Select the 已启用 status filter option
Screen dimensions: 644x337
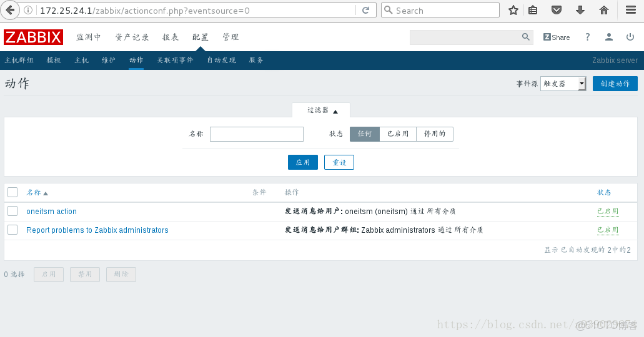[x=398, y=134]
